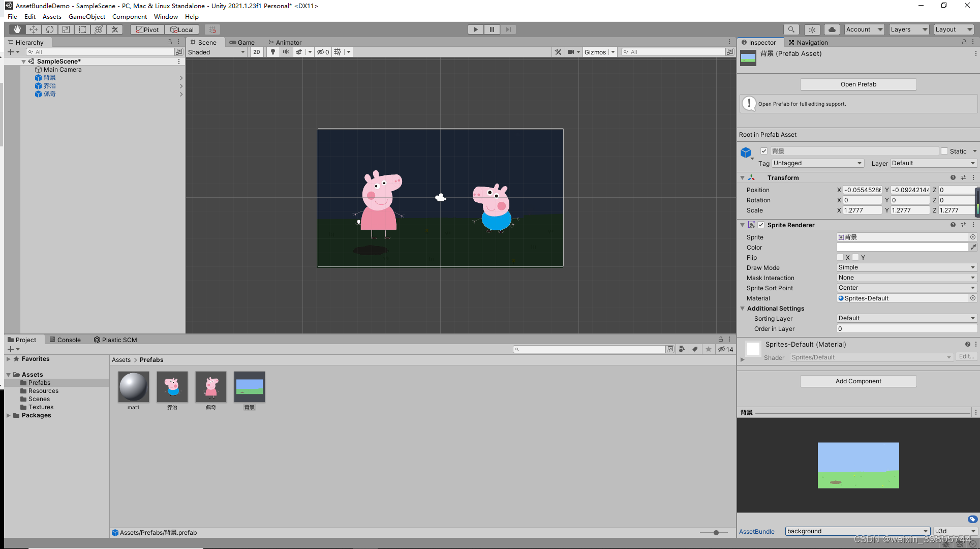Switch to the Console tab
The image size is (980, 549).
(x=65, y=340)
